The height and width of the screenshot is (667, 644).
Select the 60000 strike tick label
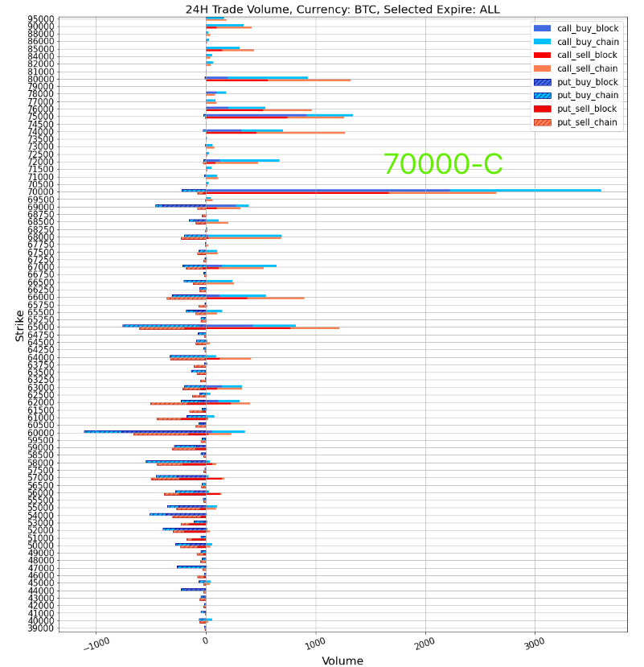point(40,432)
